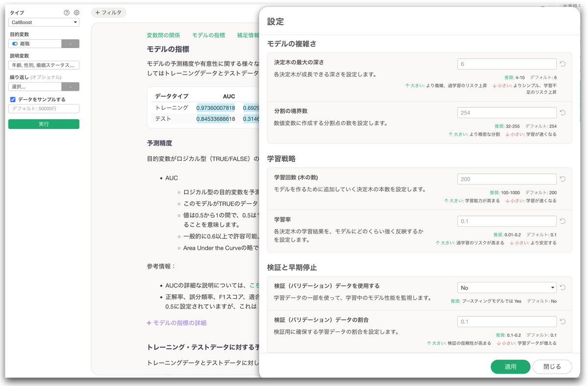This screenshot has width=588, height=386.
Task: Open the 繰り返し 選択 dropdown
Action: [35, 86]
